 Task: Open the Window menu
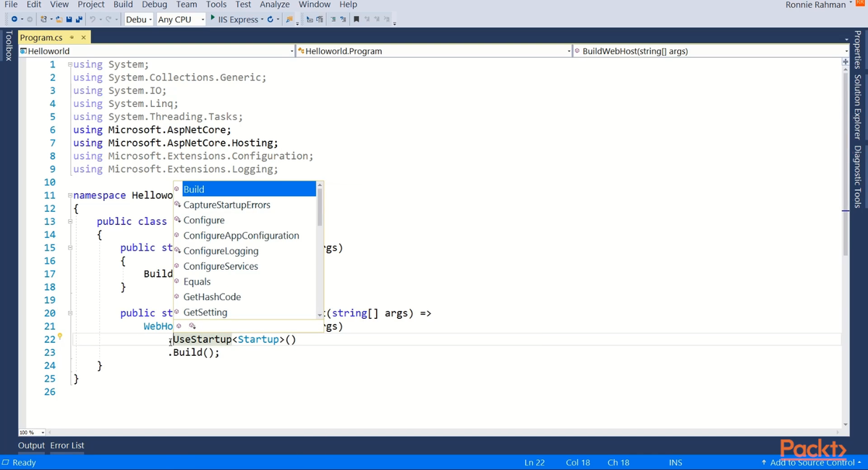click(x=315, y=4)
